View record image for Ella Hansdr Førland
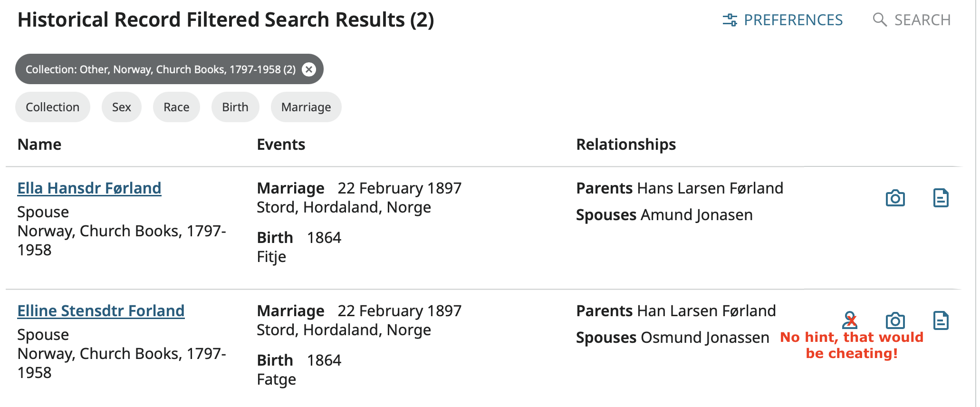The image size is (980, 407). click(x=895, y=198)
